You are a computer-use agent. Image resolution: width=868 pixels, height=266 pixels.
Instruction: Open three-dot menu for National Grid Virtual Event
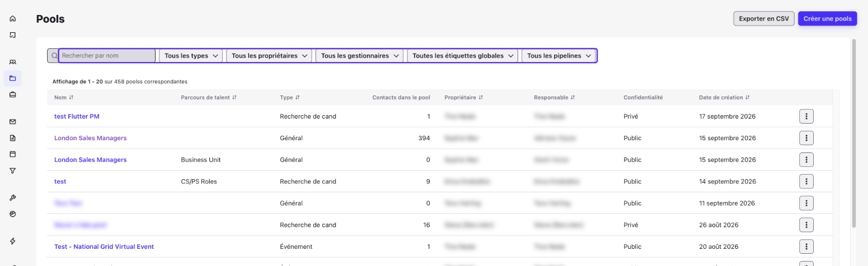point(807,247)
